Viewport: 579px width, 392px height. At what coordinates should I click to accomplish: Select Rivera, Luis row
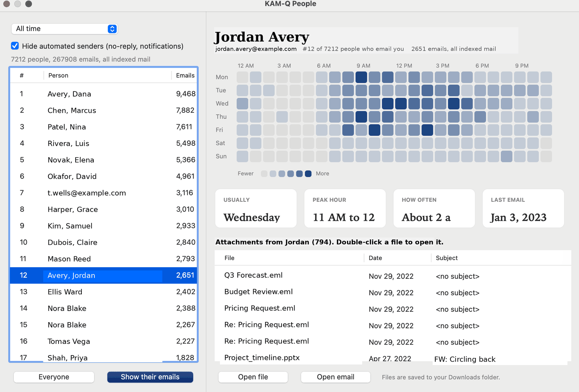tap(103, 143)
